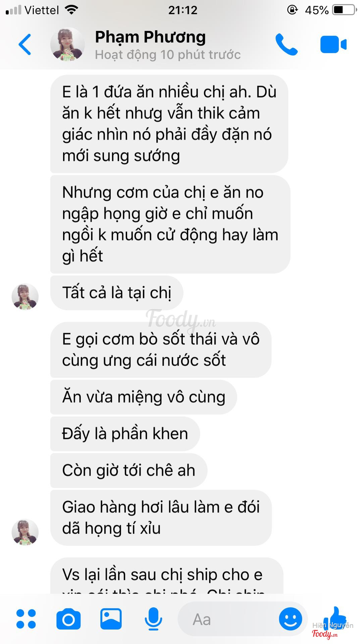Open Phạm Phương's profile from header name
This screenshot has width=362, height=644.
[150, 37]
